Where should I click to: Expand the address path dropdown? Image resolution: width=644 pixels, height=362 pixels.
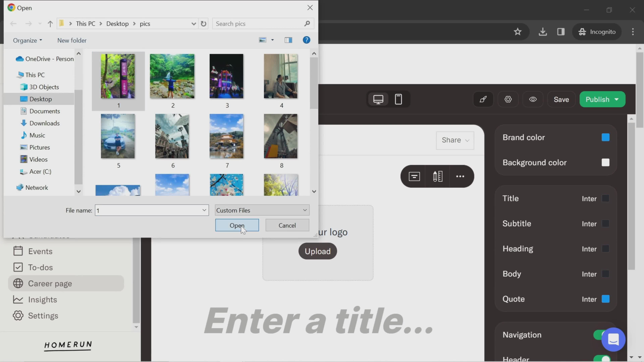(194, 24)
